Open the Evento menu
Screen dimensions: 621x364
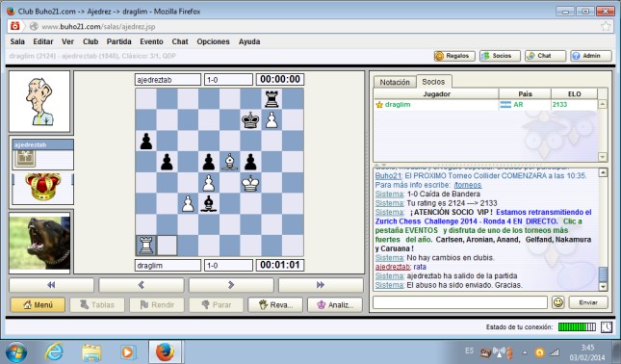pyautogui.click(x=151, y=41)
